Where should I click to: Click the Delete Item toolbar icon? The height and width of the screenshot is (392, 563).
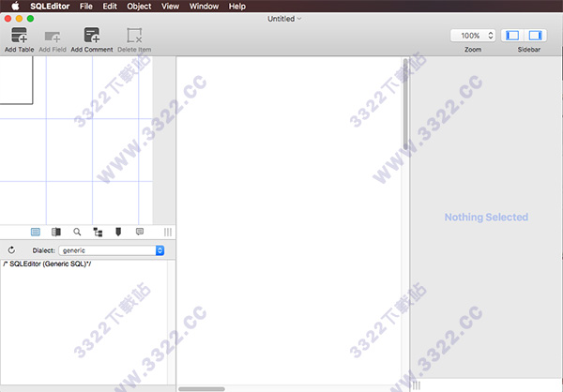134,36
